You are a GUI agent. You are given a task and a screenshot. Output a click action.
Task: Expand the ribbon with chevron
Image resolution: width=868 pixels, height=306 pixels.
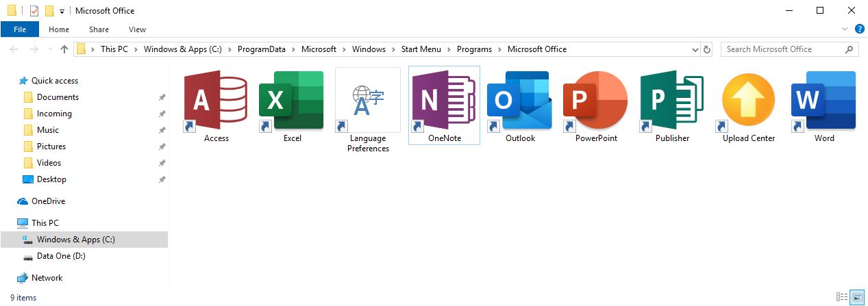[845, 29]
